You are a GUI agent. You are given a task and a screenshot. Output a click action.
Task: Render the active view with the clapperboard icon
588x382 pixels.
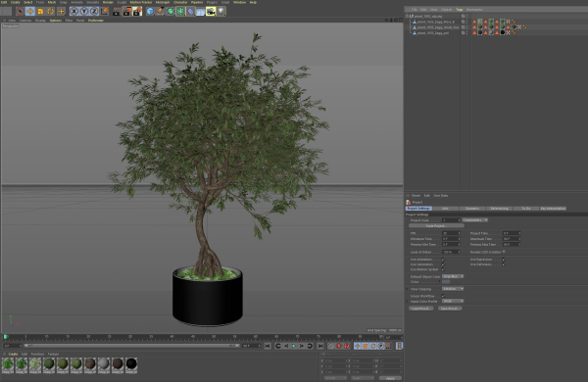(x=117, y=11)
